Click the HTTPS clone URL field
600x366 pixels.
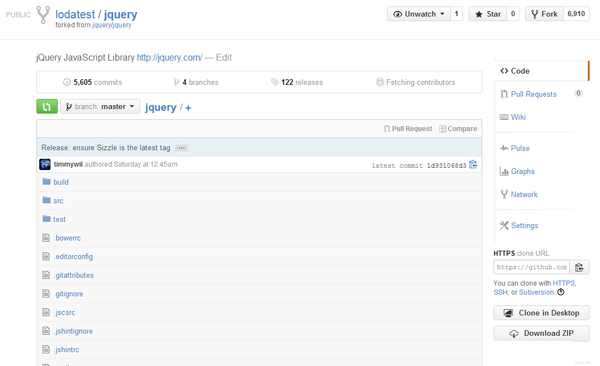(532, 267)
